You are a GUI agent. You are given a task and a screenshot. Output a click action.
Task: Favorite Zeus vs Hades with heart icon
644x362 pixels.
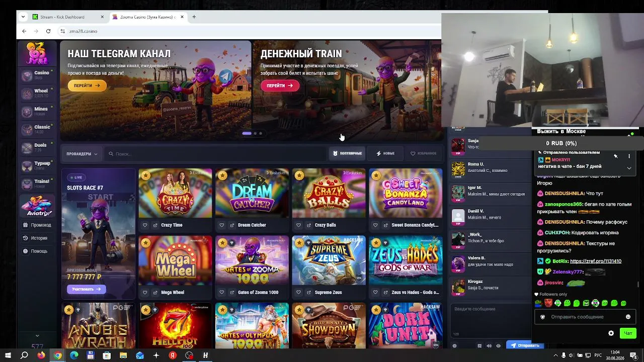(x=376, y=293)
